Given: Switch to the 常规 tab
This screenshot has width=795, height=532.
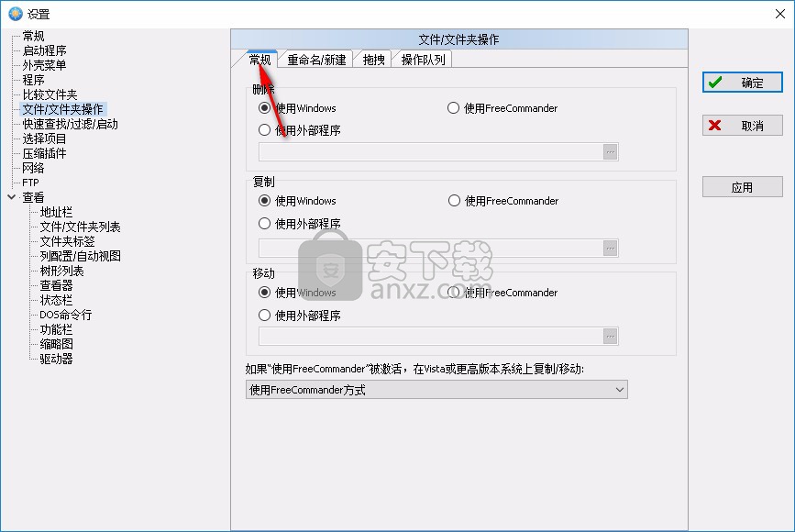Looking at the screenshot, I should [x=260, y=60].
